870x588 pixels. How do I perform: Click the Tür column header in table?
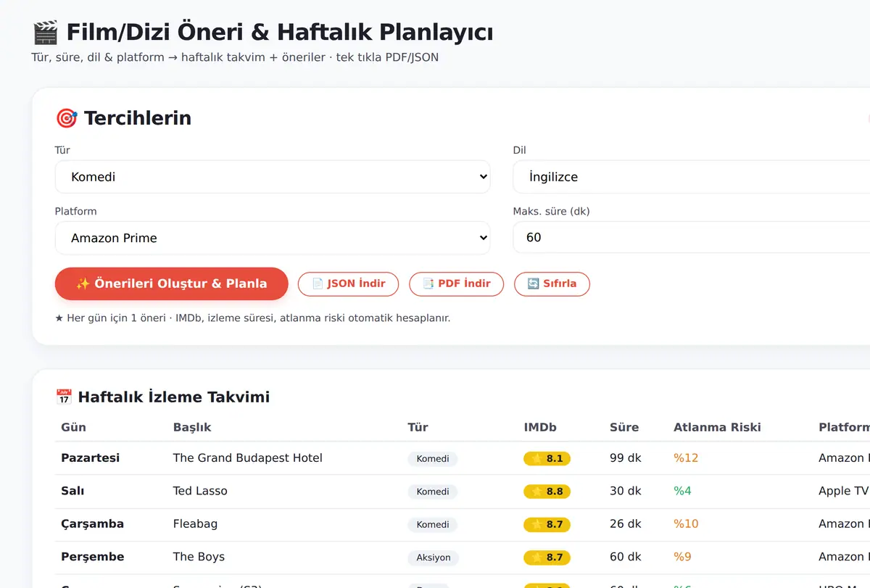418,427
